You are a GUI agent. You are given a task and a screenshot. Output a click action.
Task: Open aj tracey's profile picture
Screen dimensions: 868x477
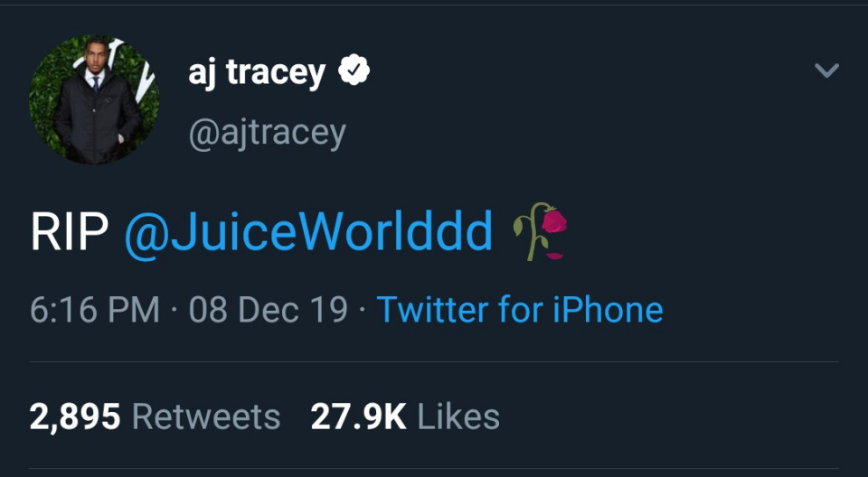94,99
